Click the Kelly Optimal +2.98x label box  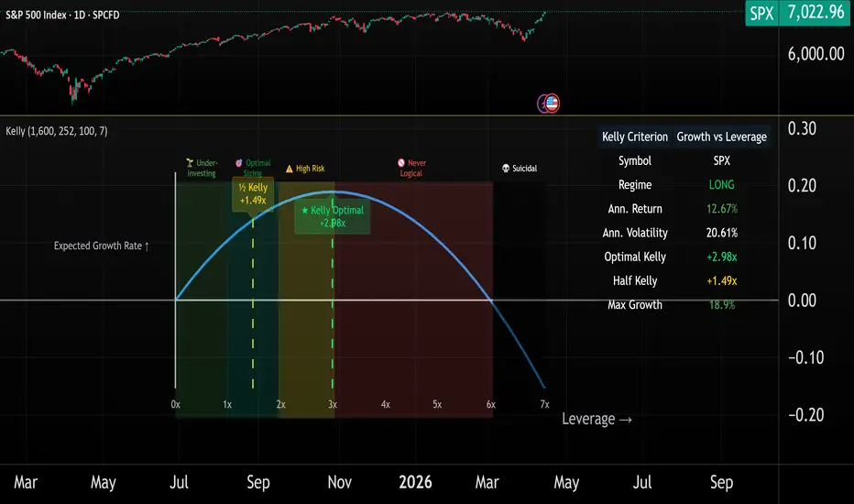[x=333, y=216]
